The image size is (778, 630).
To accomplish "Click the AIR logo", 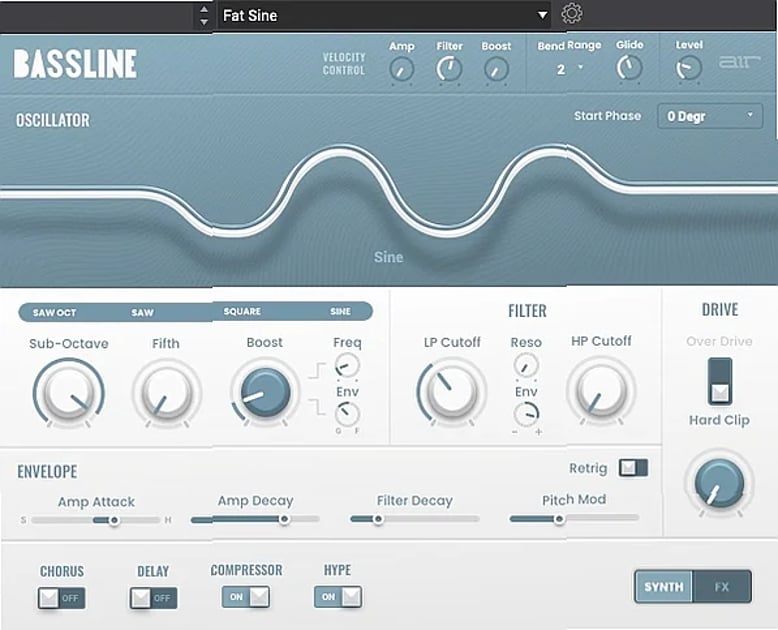I will click(x=739, y=63).
